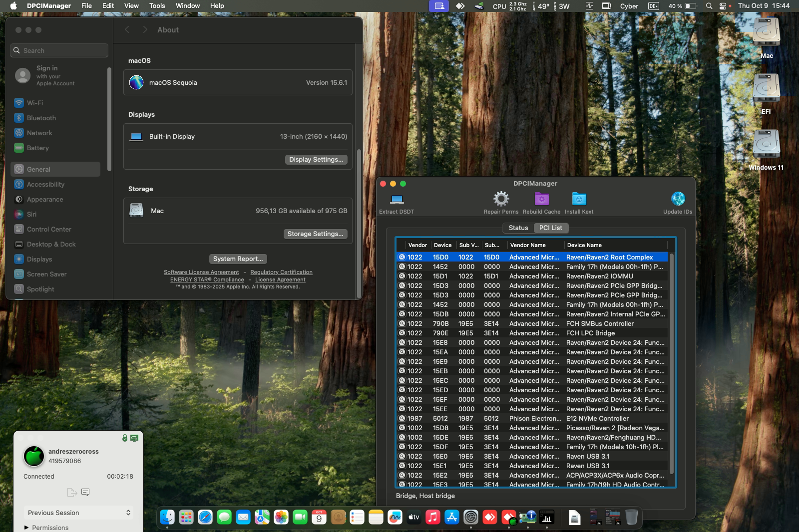
Task: Launch Music from the Dock
Action: tap(433, 518)
